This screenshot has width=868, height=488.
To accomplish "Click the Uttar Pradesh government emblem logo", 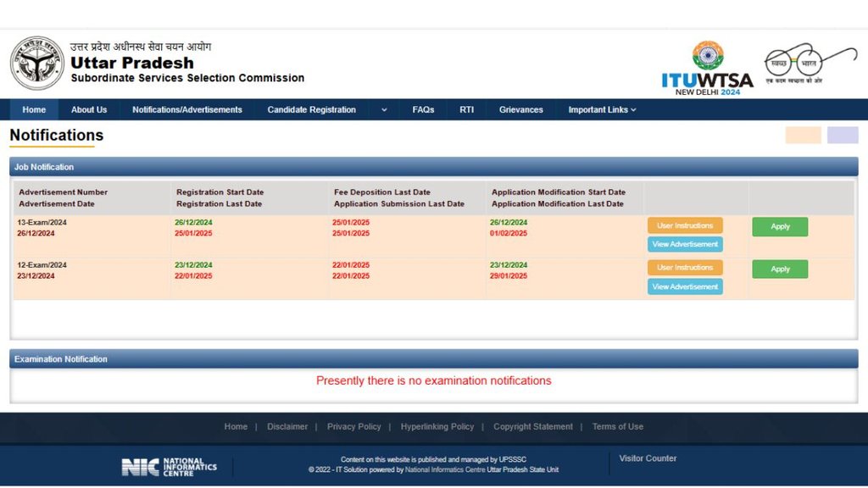I will click(37, 64).
